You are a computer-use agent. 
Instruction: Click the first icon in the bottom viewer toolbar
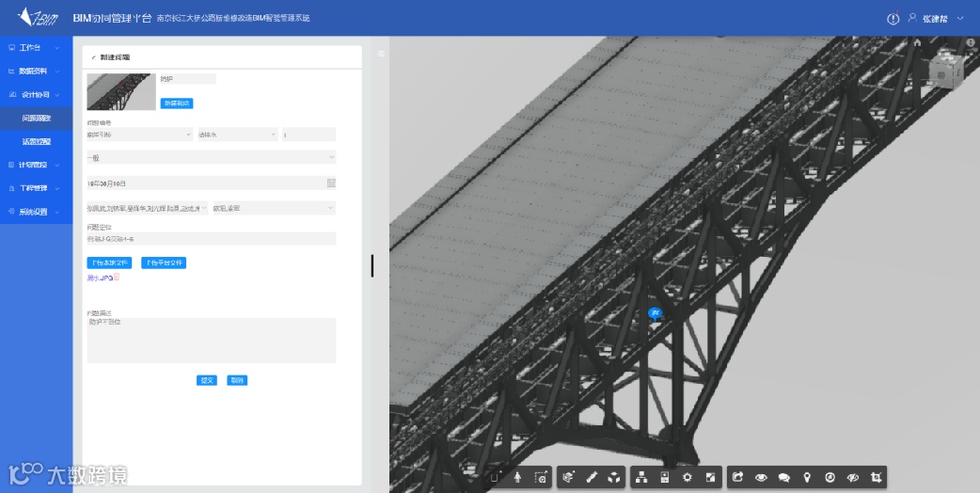(x=495, y=478)
